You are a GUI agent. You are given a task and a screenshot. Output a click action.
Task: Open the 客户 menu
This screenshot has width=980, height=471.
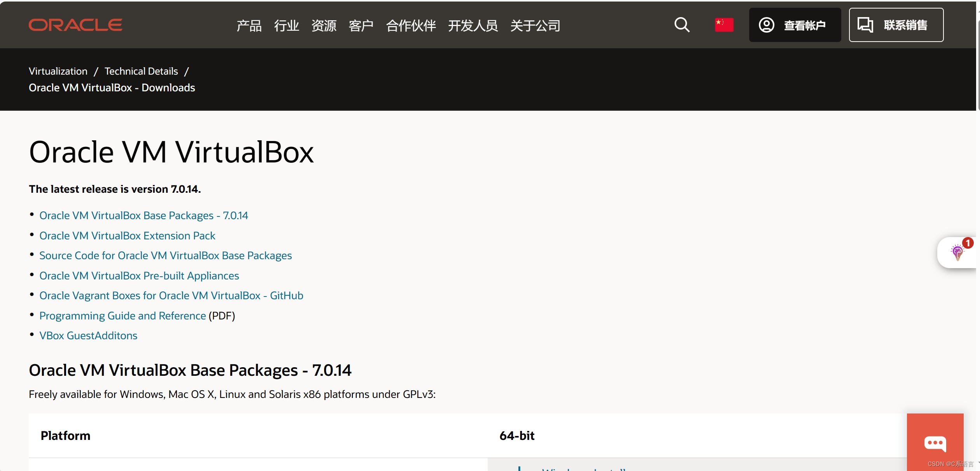pos(361,26)
